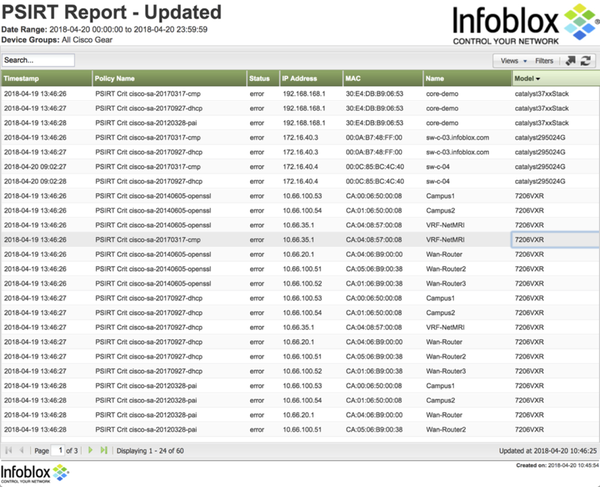Click timestamp 2018-04-20 09:02:28
The width and height of the screenshot is (600, 487).
[35, 181]
